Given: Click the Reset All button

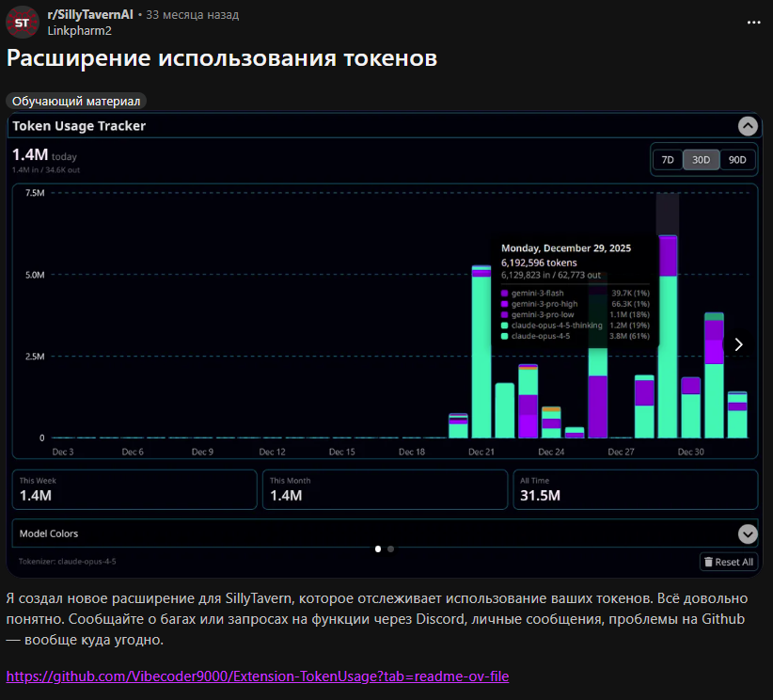Looking at the screenshot, I should pos(728,562).
